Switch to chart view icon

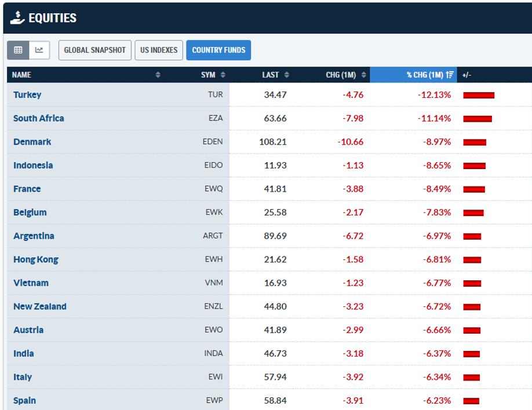click(x=39, y=50)
